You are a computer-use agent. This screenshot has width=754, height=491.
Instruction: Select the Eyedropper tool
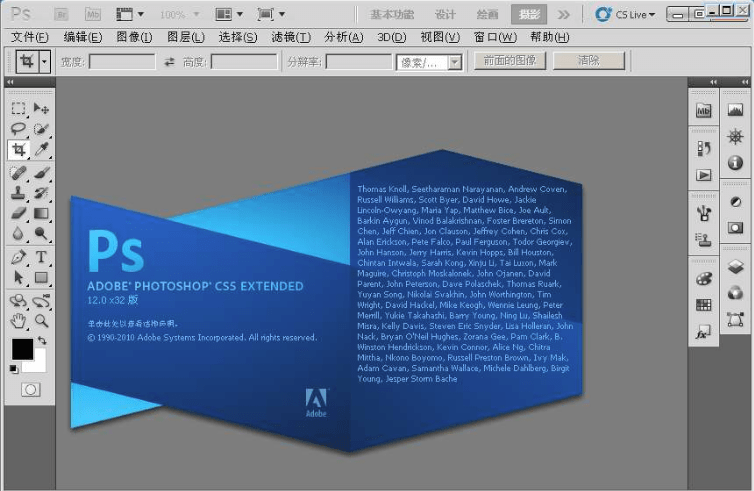[42, 150]
